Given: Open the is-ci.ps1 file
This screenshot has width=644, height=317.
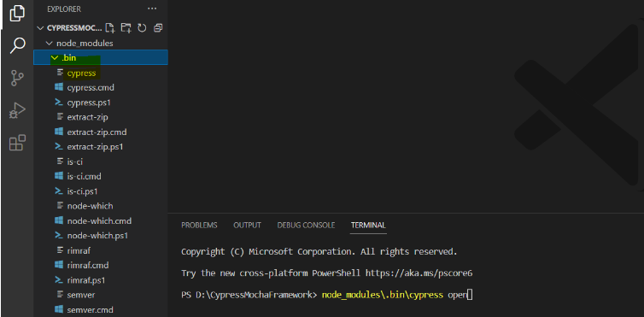Looking at the screenshot, I should [x=101, y=191].
